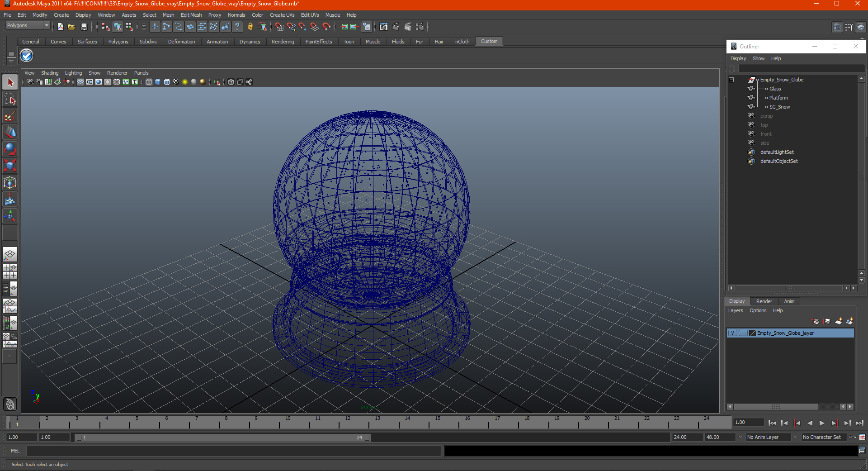The width and height of the screenshot is (868, 471).
Task: Switch to four-view panel layout
Action: tap(10, 271)
